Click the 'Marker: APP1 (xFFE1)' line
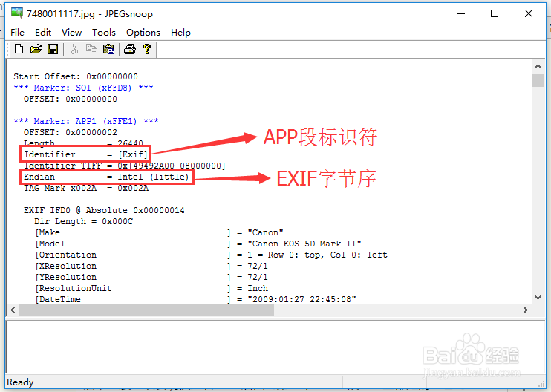The width and height of the screenshot is (551, 392). 86,121
